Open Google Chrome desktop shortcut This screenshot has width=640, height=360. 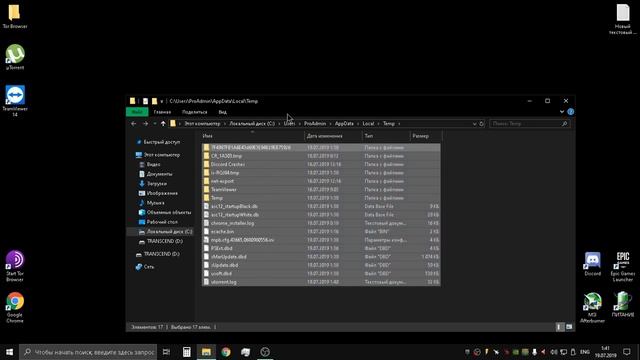point(15,307)
